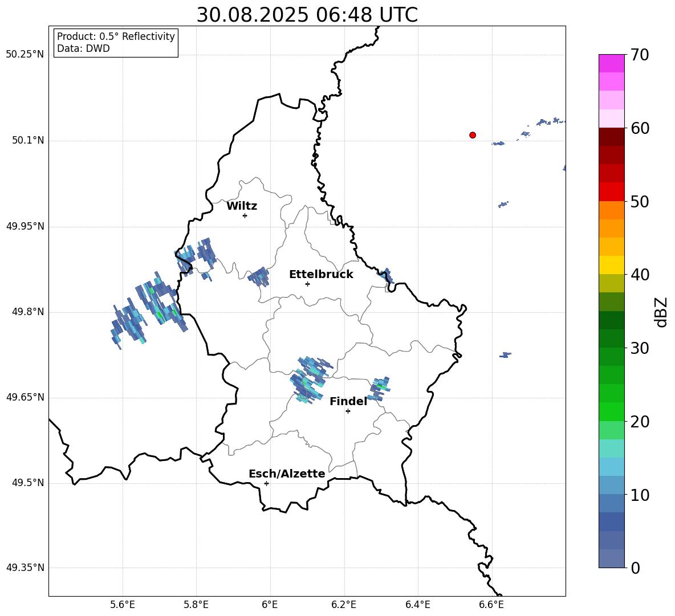The height and width of the screenshot is (616, 675).
Task: Click the 49.5°N latitude label
Action: [x=28, y=483]
